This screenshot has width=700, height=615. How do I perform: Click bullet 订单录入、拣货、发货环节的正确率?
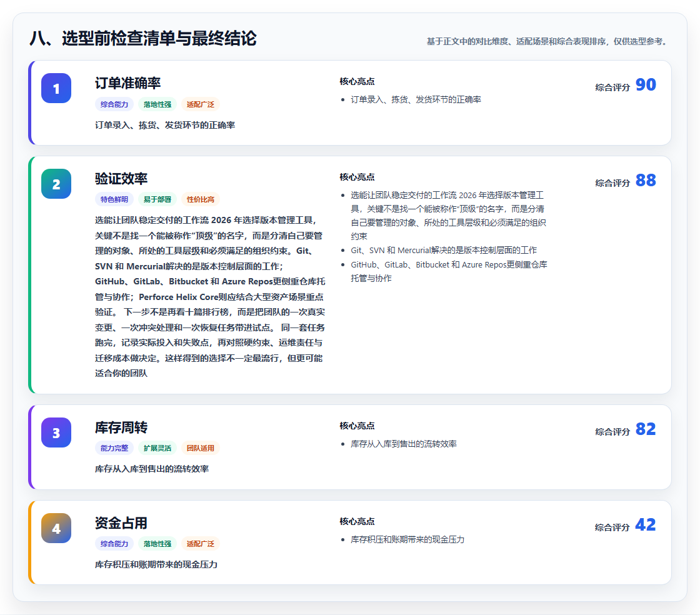(x=416, y=99)
